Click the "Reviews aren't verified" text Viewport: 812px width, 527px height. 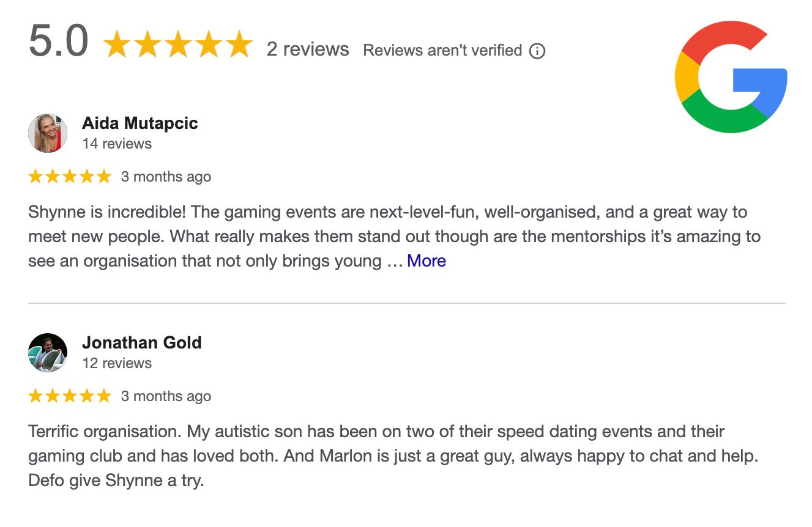click(x=442, y=51)
